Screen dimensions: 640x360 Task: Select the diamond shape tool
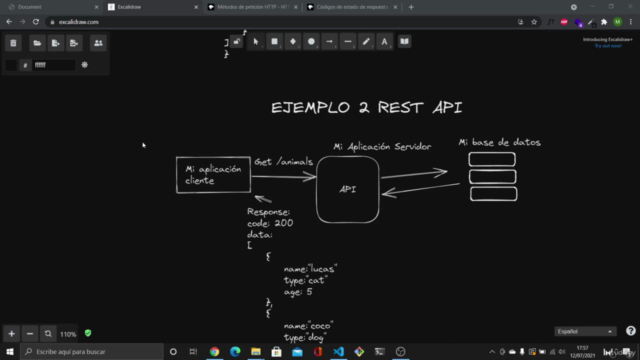[293, 42]
